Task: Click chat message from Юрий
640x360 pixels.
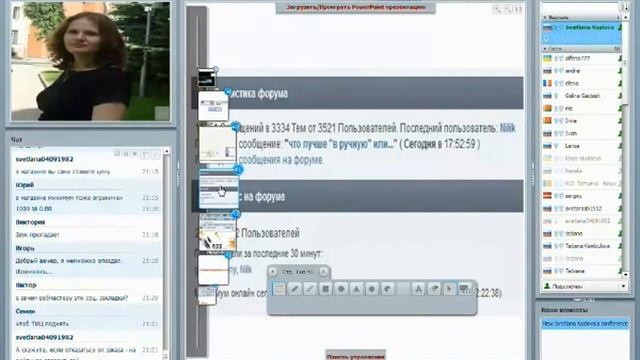Action: 87,197
